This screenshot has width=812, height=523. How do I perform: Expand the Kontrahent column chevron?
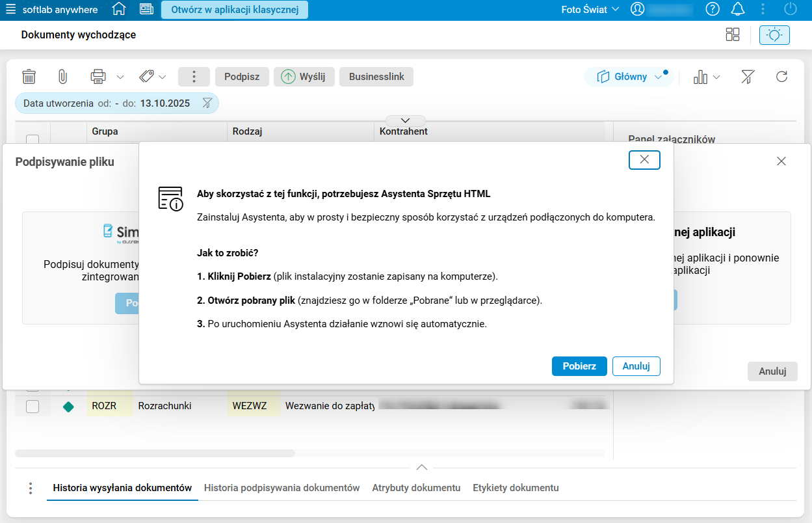coord(405,120)
